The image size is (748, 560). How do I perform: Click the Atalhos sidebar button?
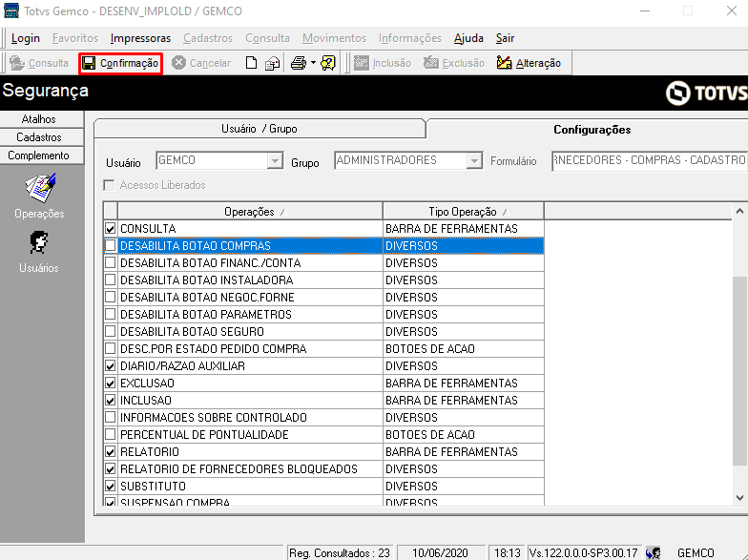coord(39,119)
